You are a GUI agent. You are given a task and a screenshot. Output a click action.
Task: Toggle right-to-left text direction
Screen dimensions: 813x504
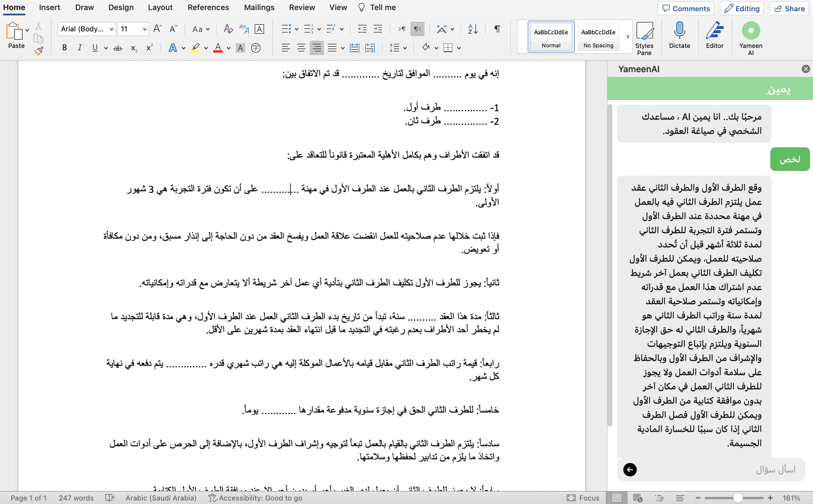tap(419, 30)
